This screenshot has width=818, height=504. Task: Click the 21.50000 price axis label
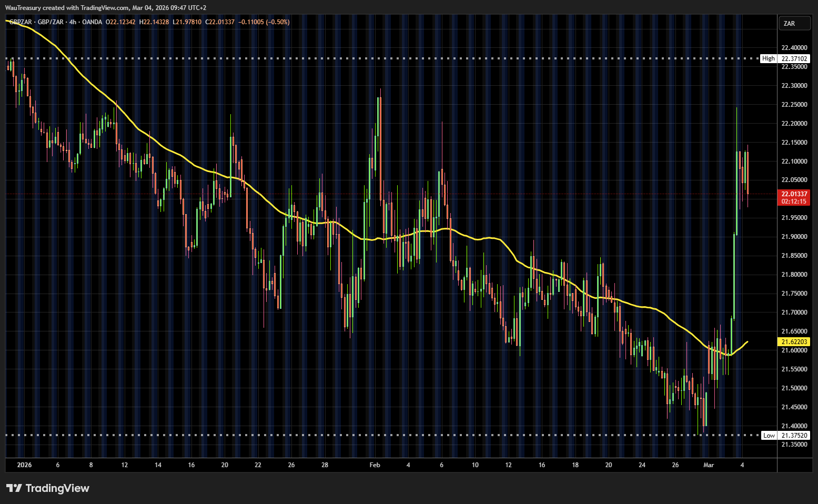point(794,388)
